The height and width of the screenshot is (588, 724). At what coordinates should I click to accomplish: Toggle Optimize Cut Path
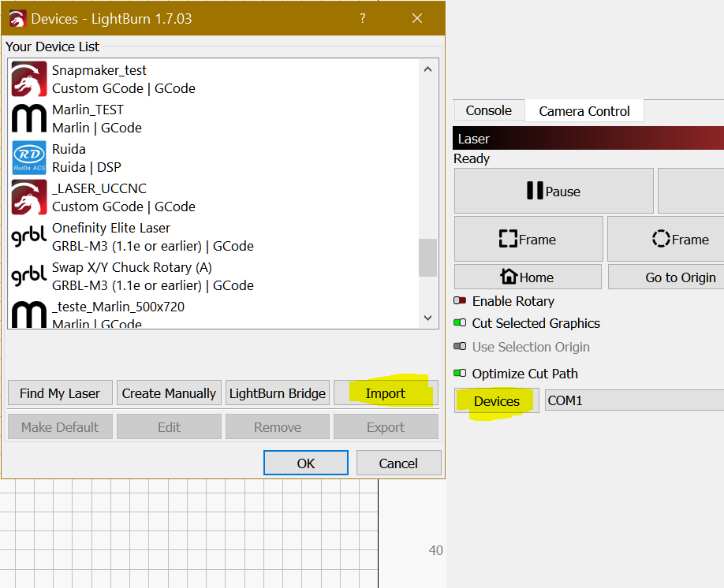coord(461,373)
